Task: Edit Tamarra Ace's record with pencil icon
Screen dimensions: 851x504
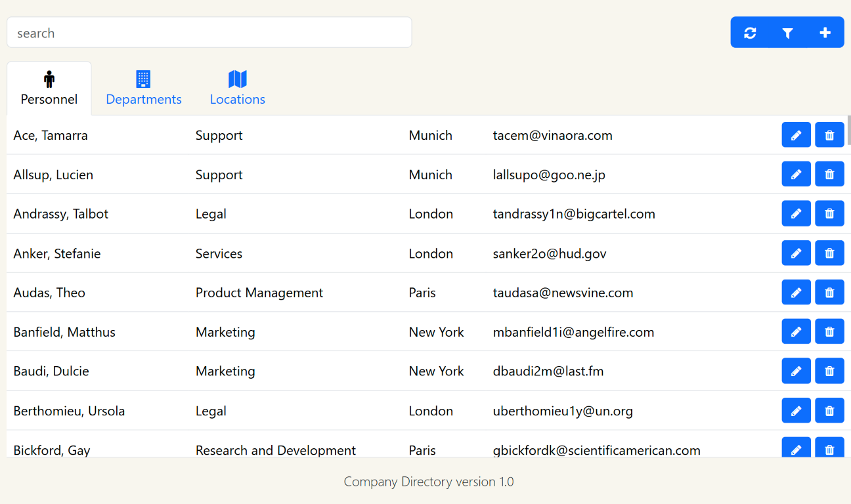Action: pyautogui.click(x=796, y=135)
